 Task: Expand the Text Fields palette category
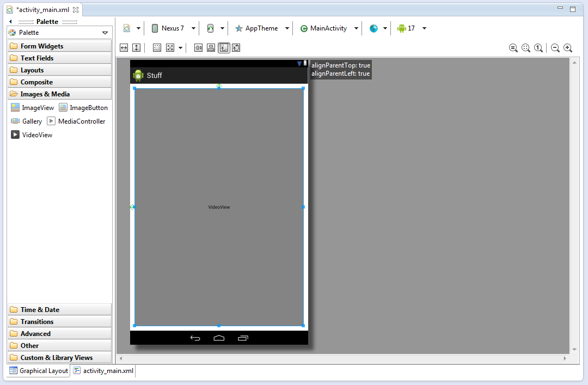click(x=37, y=58)
